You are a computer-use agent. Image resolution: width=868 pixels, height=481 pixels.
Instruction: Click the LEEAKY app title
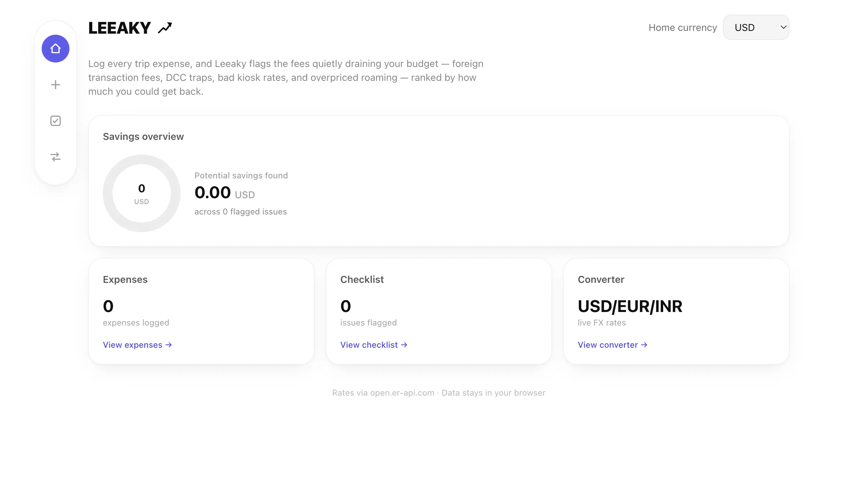pos(119,28)
